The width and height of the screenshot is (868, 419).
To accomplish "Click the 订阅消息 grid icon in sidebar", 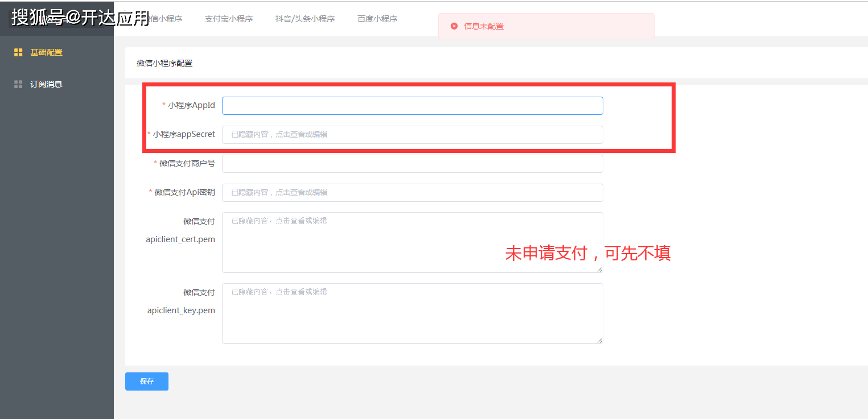I will 18,84.
